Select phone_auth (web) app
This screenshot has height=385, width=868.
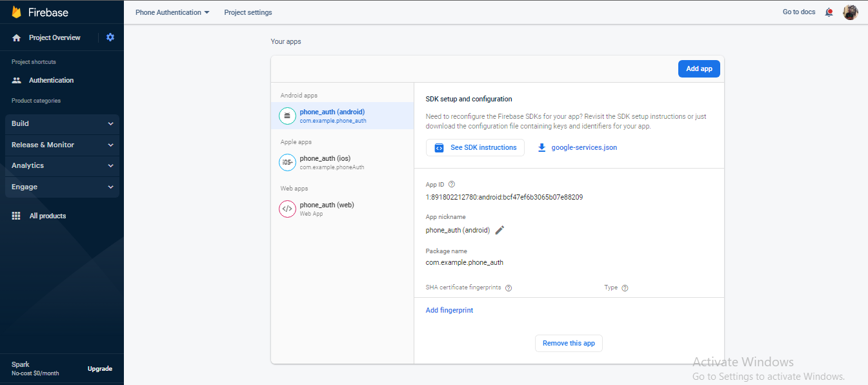[342, 209]
